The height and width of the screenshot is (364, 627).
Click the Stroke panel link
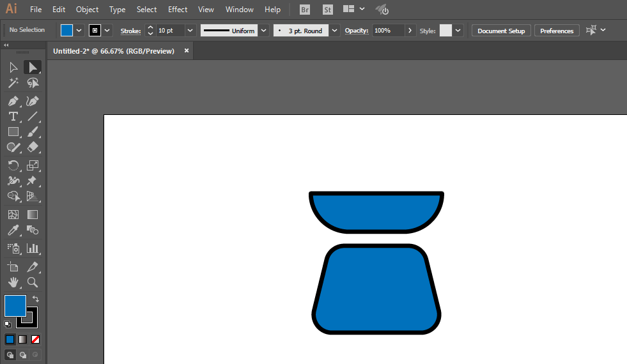pos(130,31)
